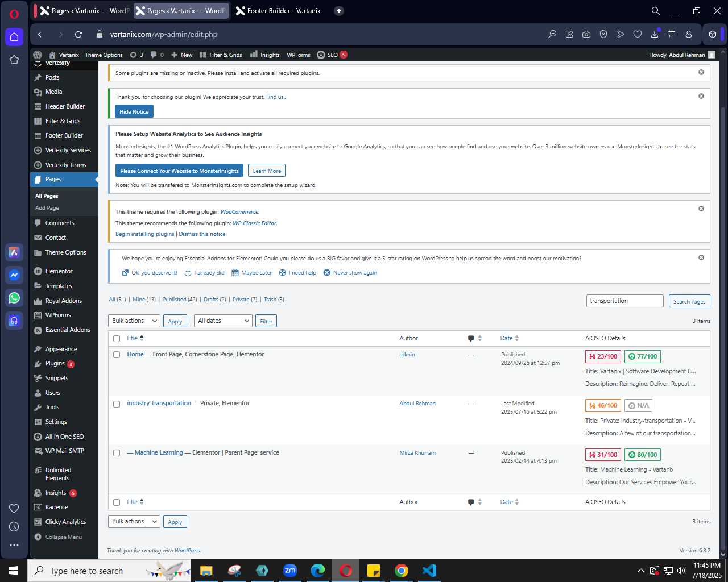Click the browser address bar
The width and height of the screenshot is (728, 582).
coord(318,34)
